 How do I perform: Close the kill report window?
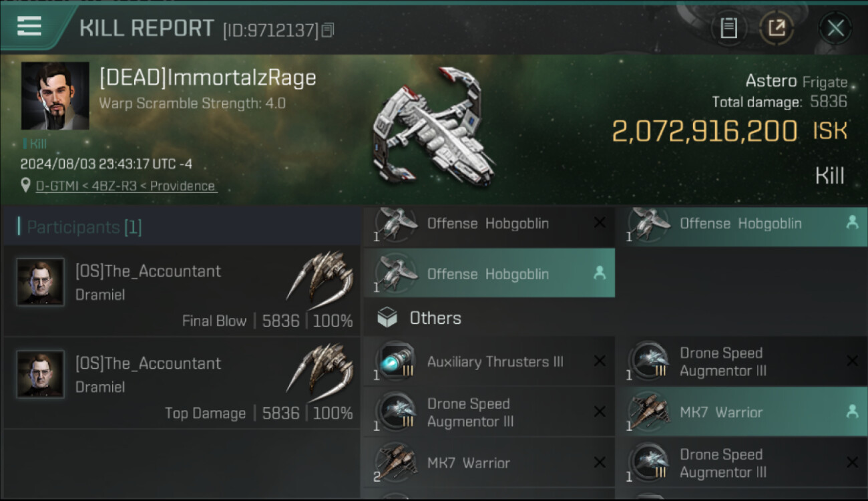tap(835, 28)
